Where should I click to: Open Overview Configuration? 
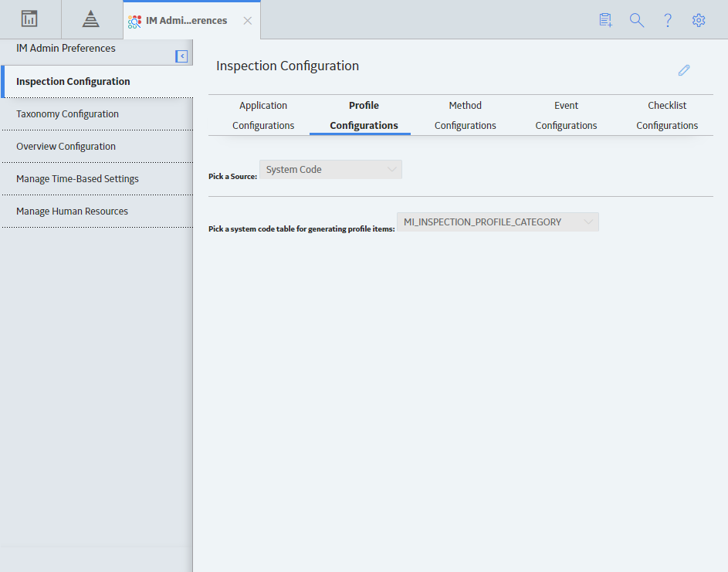pyautogui.click(x=97, y=147)
